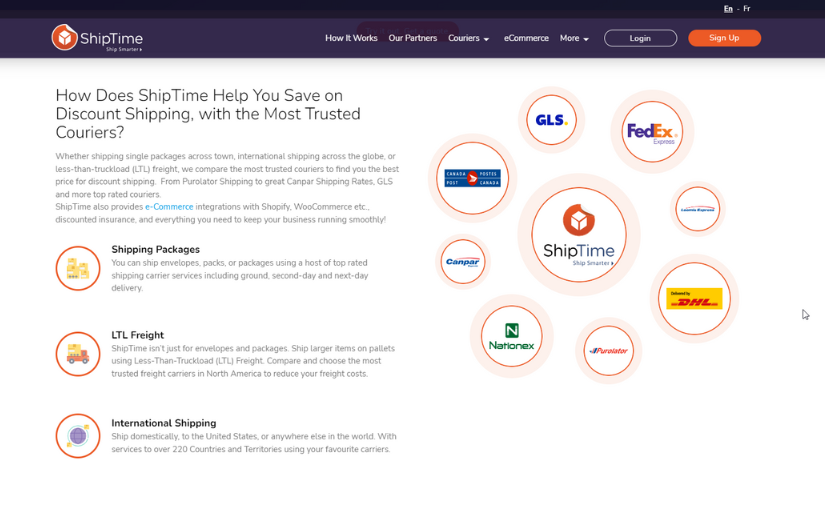
Task: Go to Our Partners page
Action: click(x=412, y=38)
